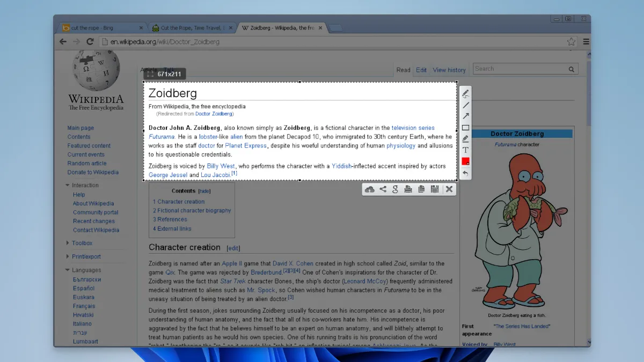This screenshot has height=362, width=644.
Task: Expand the Print/export sidebar section
Action: tap(86, 257)
